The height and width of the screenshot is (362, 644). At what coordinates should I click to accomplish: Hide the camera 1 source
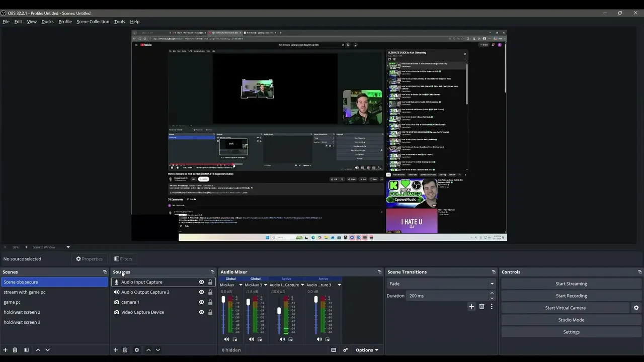point(201,302)
